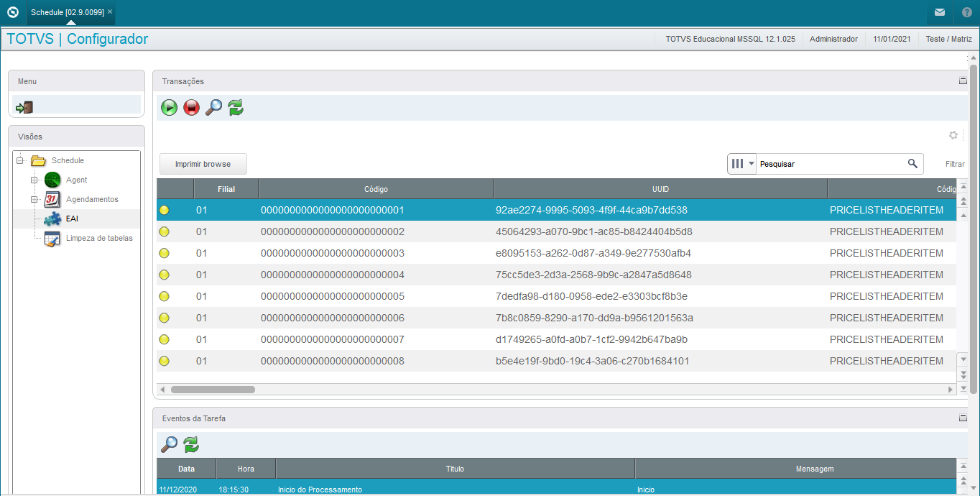The image size is (980, 496).
Task: Sort events by the Hora column header
Action: (x=246, y=469)
